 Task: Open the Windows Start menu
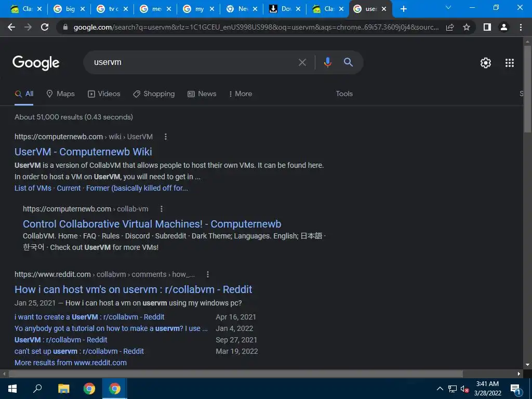[x=12, y=389]
